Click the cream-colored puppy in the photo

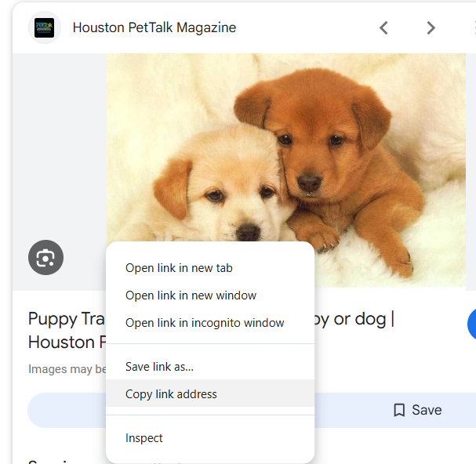click(x=227, y=188)
